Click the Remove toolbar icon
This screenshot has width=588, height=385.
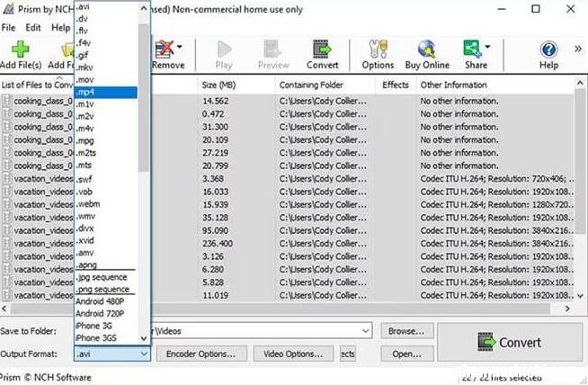pyautogui.click(x=165, y=49)
